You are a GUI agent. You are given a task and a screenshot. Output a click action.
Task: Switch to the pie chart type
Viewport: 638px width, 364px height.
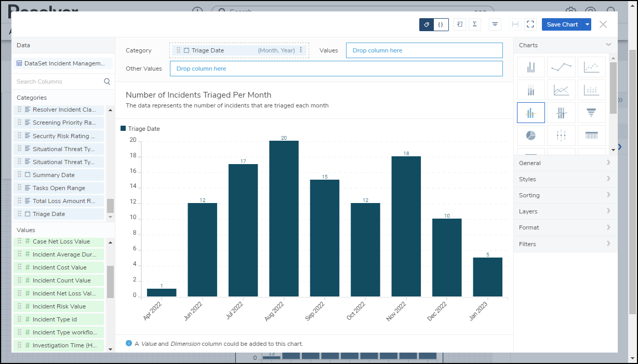pos(531,135)
